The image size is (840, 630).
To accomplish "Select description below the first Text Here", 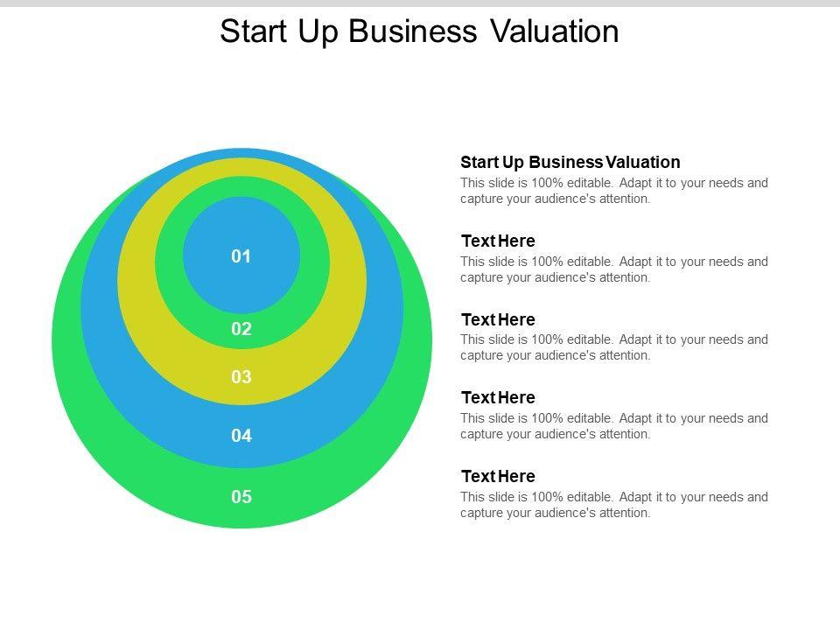I will (613, 269).
